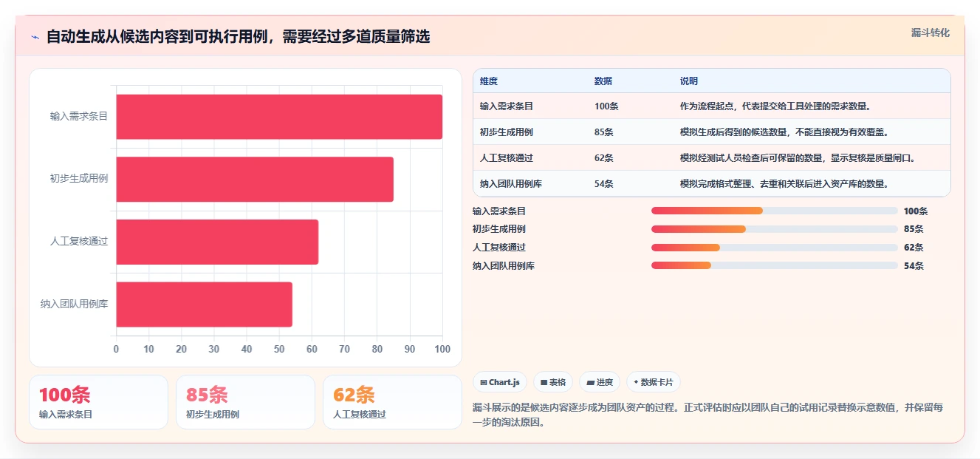Click the description starting with 作为流程起点
The width and height of the screenshot is (980, 459).
775,106
